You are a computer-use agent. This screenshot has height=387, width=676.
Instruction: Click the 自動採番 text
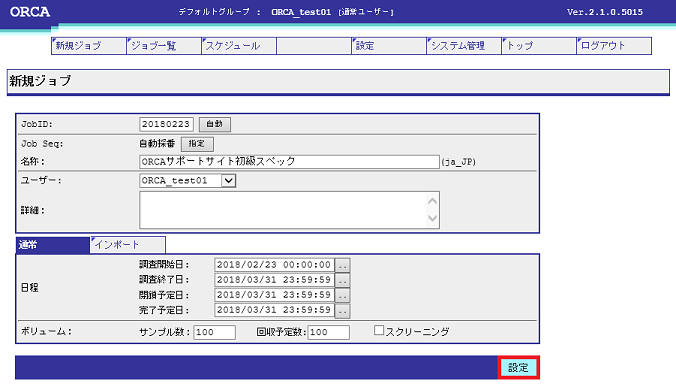(157, 144)
